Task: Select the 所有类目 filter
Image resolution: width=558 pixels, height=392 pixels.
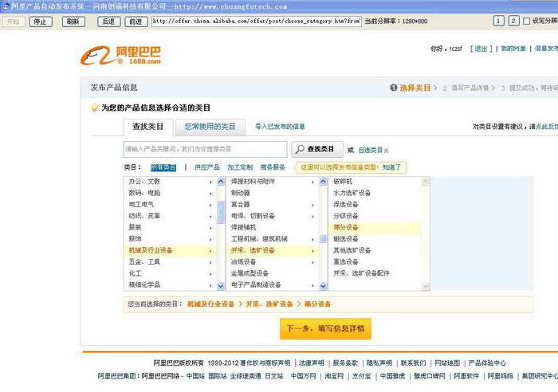Action: click(x=163, y=167)
